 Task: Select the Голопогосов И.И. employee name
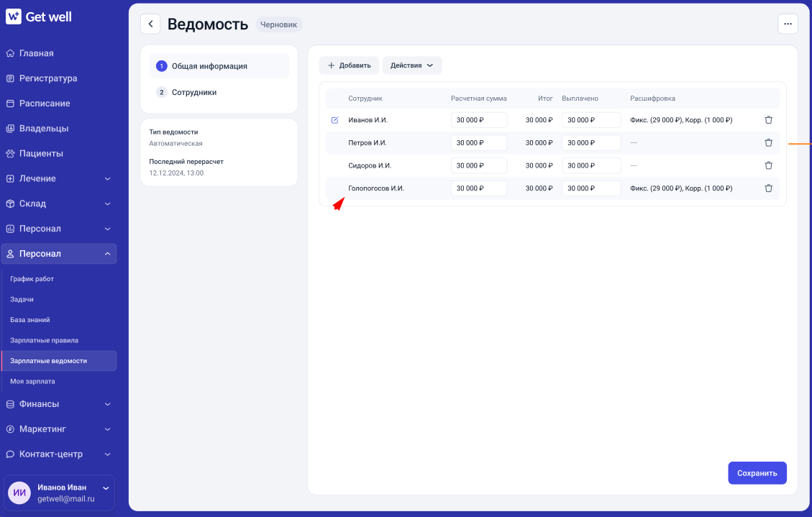click(x=376, y=188)
